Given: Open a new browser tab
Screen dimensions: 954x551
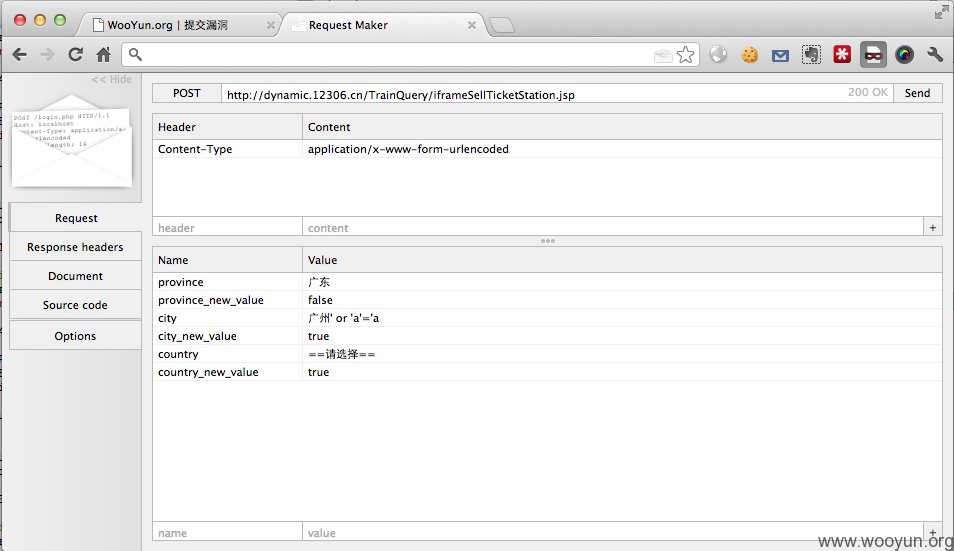Looking at the screenshot, I should pyautogui.click(x=502, y=25).
